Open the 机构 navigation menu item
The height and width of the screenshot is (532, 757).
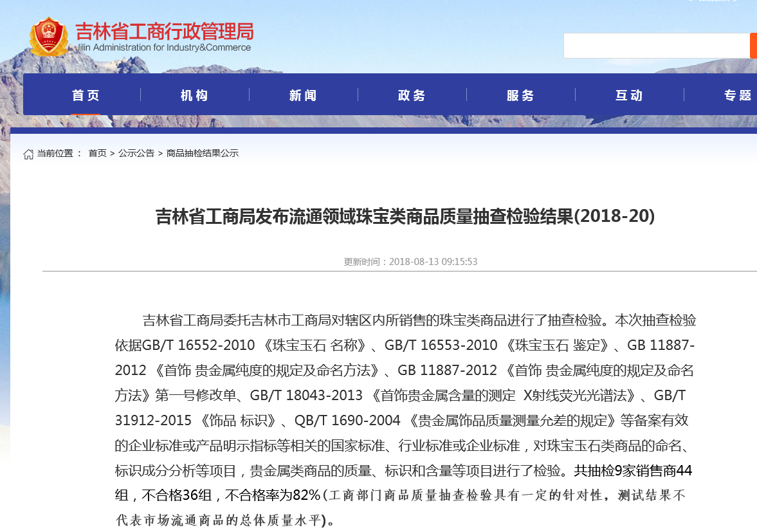pos(195,95)
